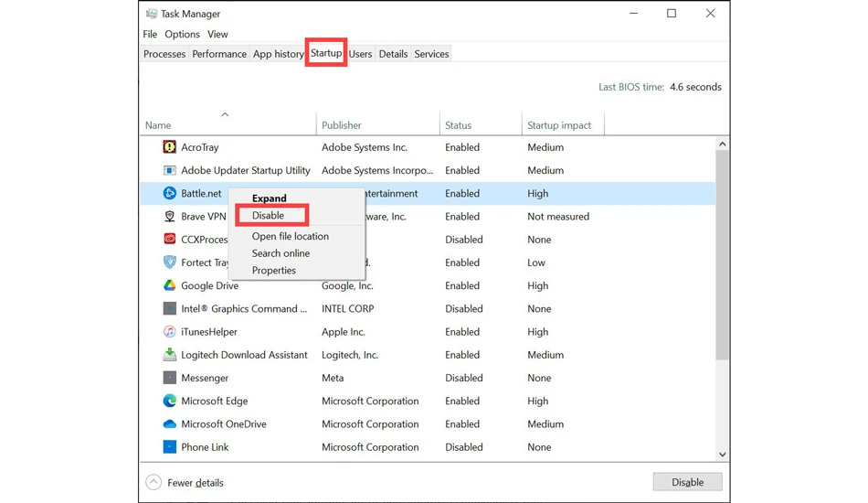Select the Messenger row name

[x=205, y=378]
